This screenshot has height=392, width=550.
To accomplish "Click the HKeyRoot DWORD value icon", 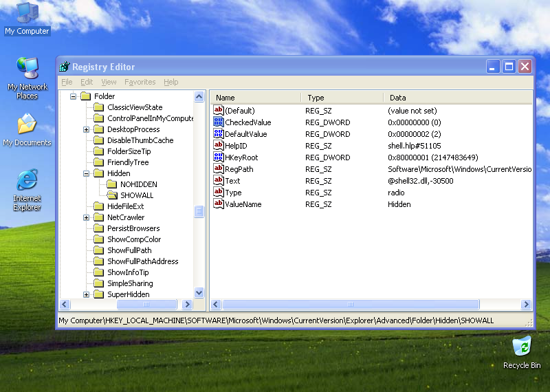I will click(x=218, y=157).
